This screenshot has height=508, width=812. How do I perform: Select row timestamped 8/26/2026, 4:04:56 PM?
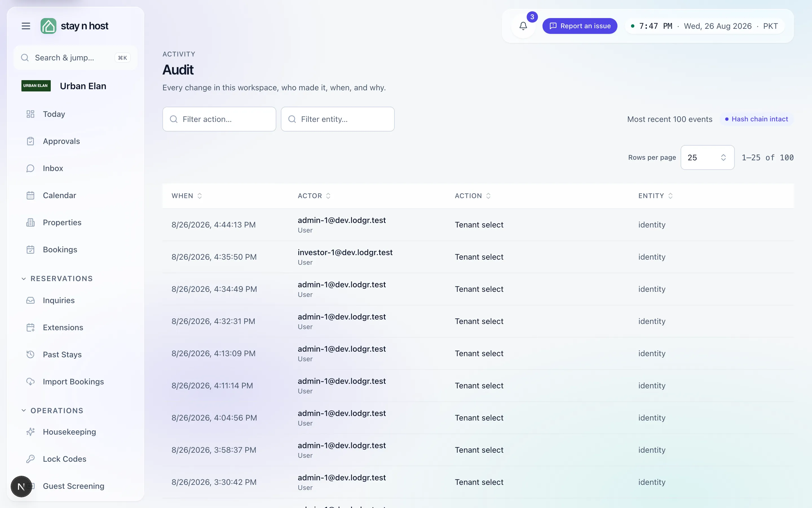pyautogui.click(x=478, y=418)
